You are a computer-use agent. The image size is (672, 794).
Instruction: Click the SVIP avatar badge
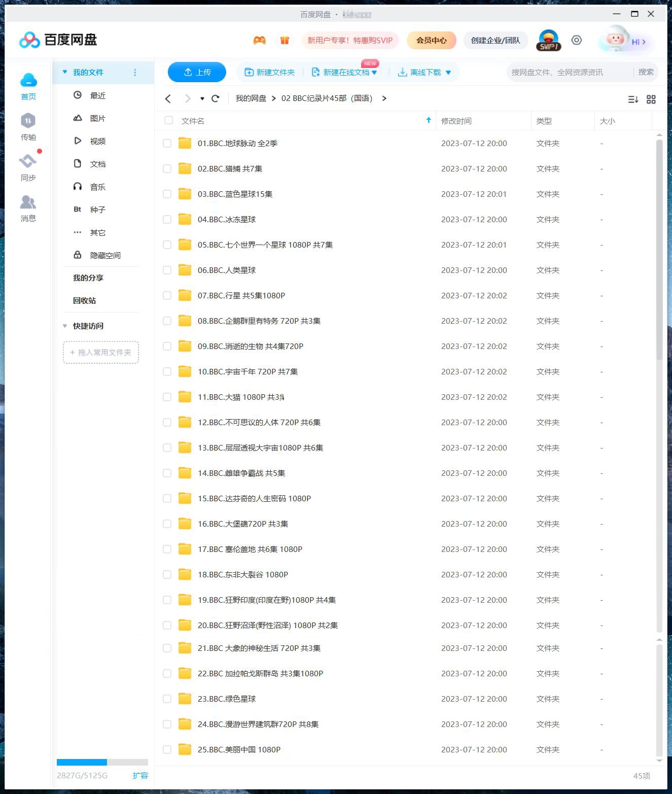point(548,40)
